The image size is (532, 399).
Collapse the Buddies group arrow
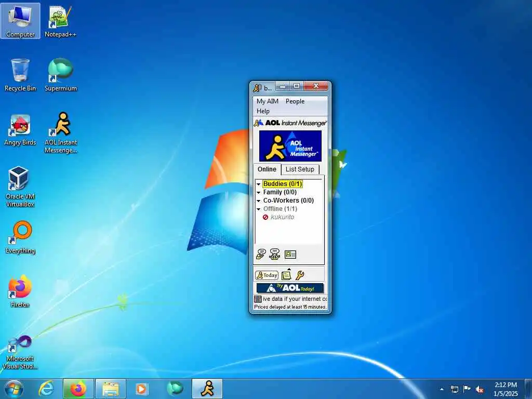(259, 184)
